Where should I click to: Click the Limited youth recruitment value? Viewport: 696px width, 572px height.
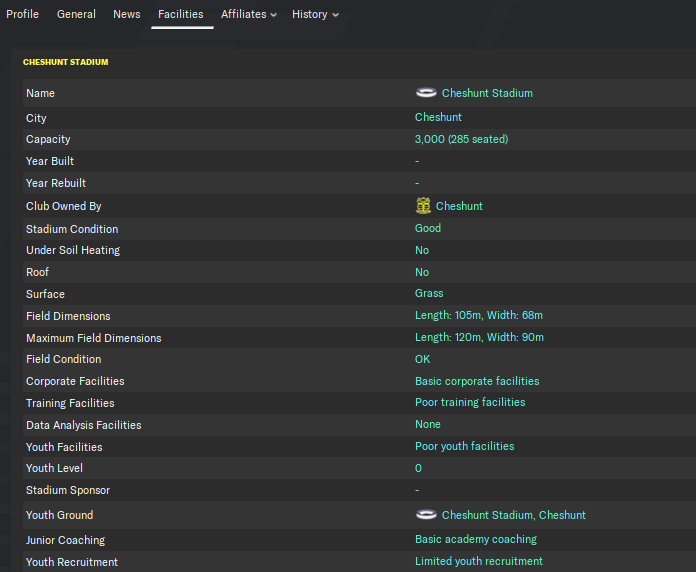[479, 561]
